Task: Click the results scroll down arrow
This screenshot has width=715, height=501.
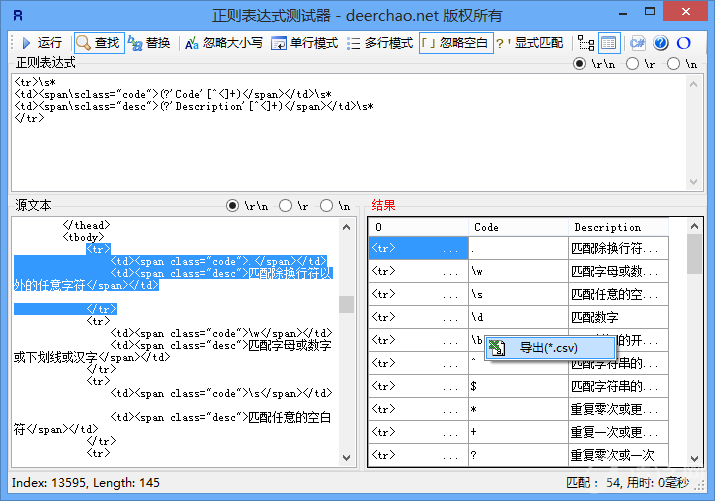Action: coord(693,457)
